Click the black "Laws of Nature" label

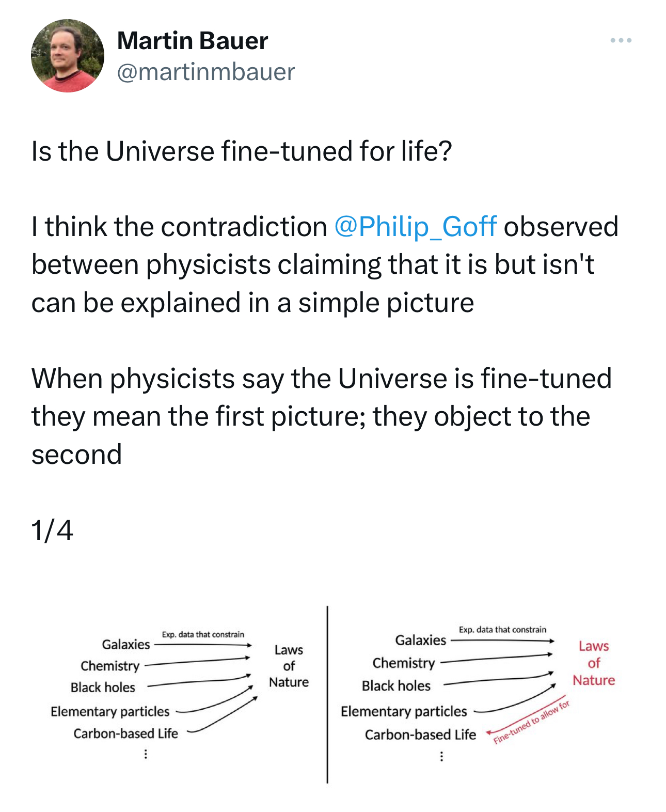point(289,666)
